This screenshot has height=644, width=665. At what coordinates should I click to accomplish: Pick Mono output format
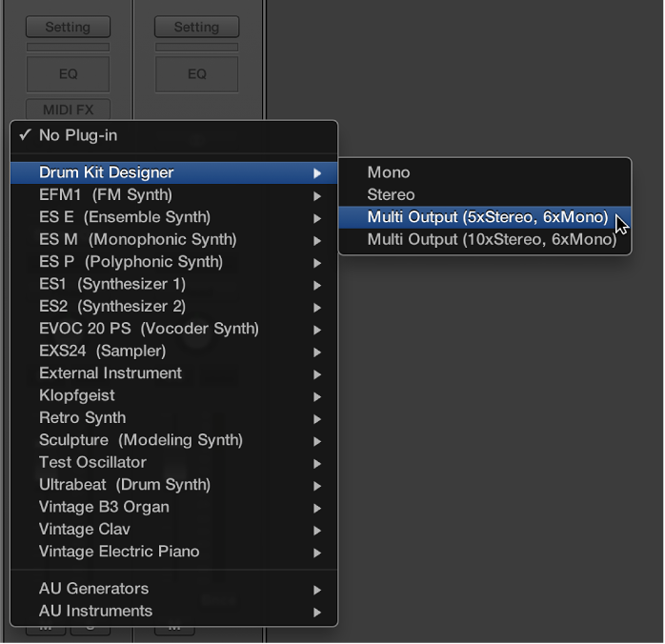click(485, 172)
